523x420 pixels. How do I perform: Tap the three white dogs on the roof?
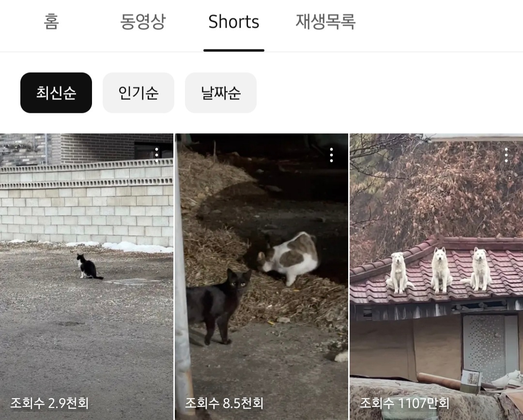coord(439,270)
